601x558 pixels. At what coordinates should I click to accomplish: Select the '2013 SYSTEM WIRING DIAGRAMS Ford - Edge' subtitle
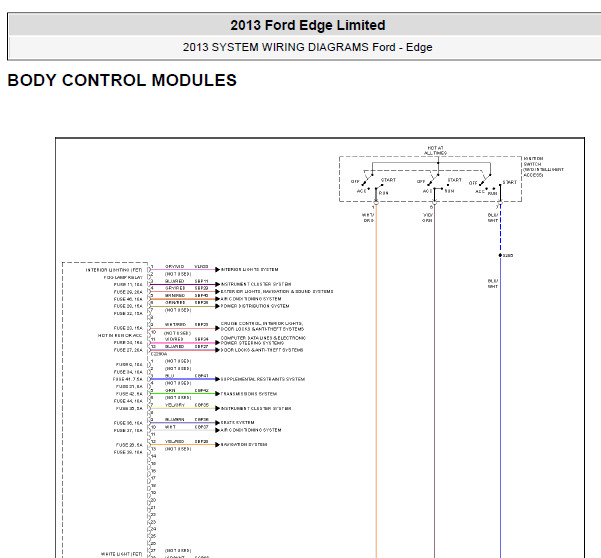[x=307, y=47]
